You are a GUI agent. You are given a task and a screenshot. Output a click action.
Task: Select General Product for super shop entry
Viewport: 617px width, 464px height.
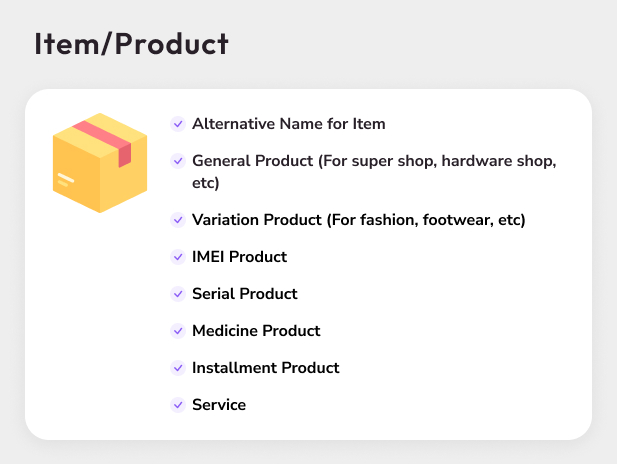coord(373,172)
